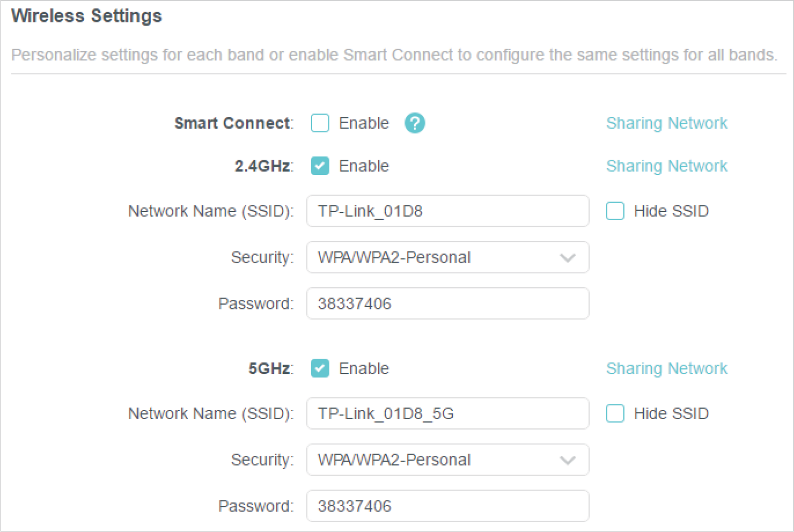Open Sharing Network link for 2.4GHz band

pyautogui.click(x=666, y=166)
